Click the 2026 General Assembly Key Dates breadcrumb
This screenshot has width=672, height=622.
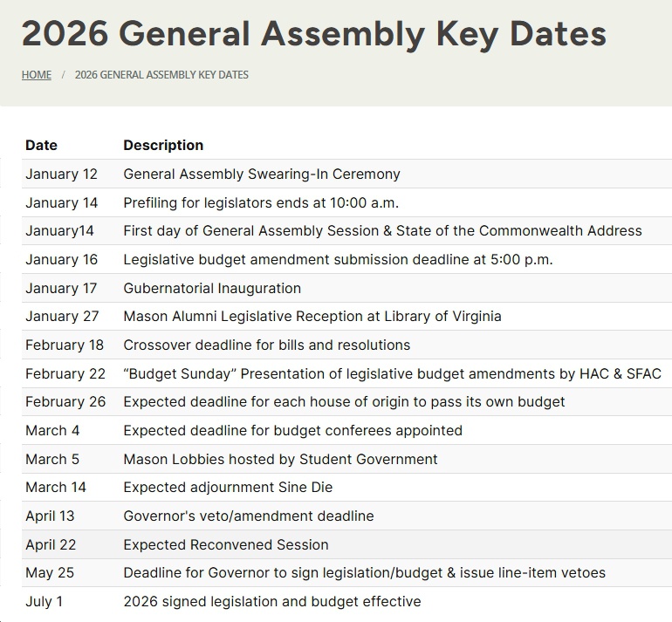click(161, 75)
